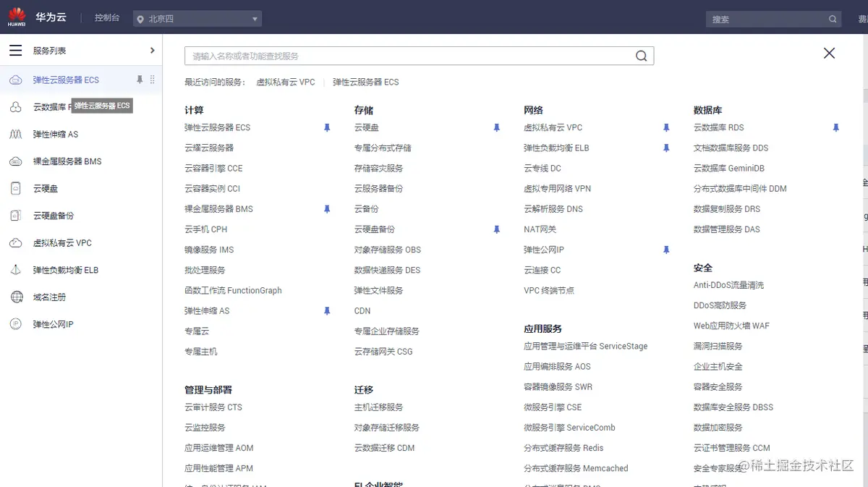This screenshot has height=487, width=868.
Task: Toggle pin for 云硬盘 under 存储
Action: (496, 127)
